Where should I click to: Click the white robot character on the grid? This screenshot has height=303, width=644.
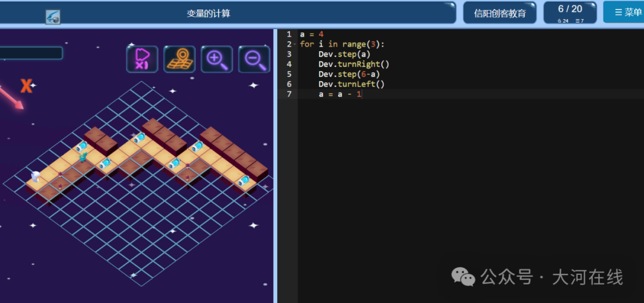click(36, 177)
